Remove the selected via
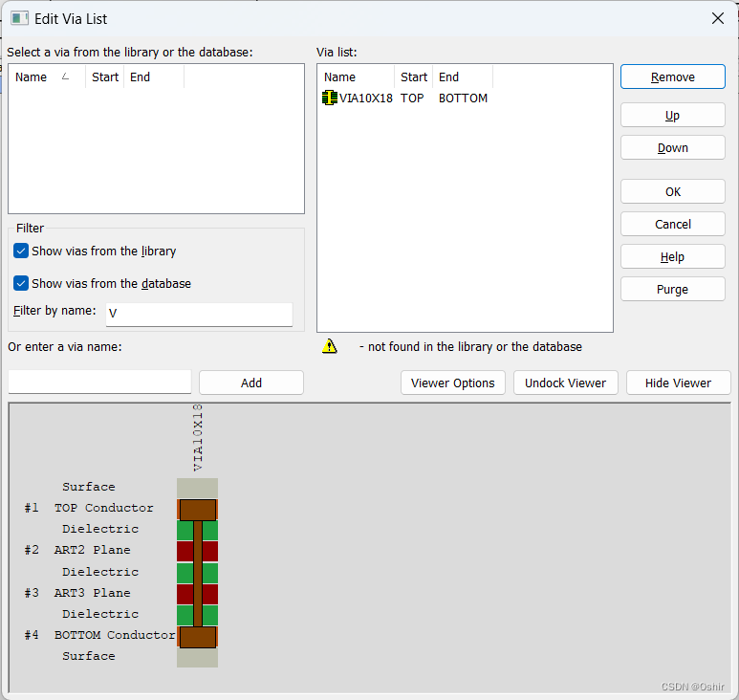Viewport: 739px width, 700px height. 672,77
